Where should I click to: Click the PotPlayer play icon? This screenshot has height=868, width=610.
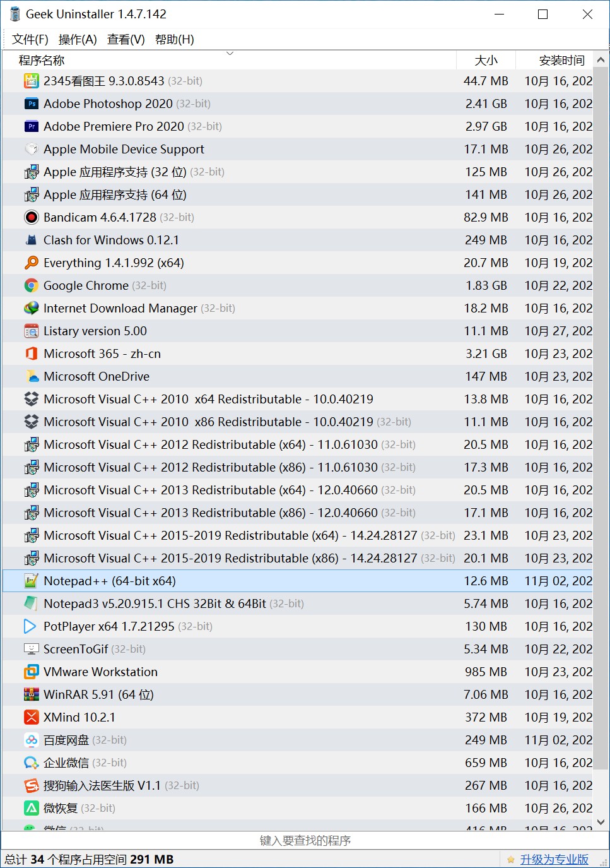point(31,626)
